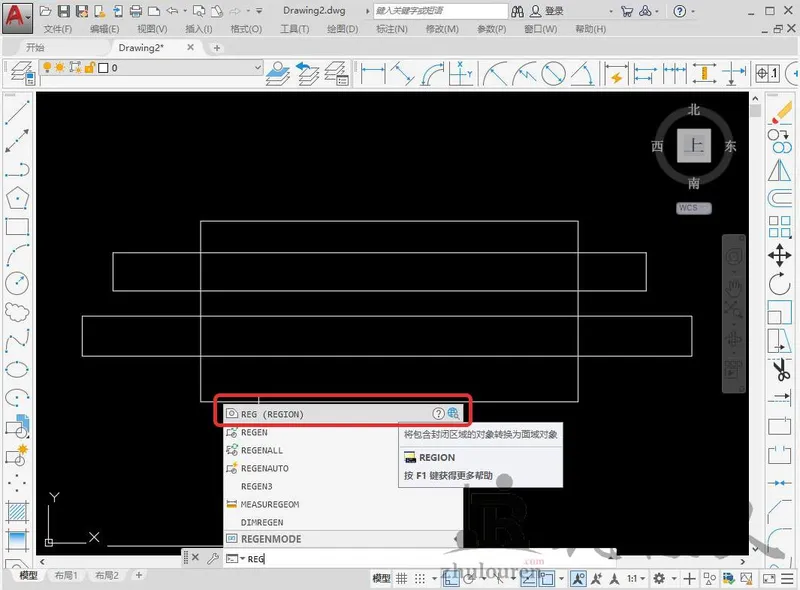Click the Jogged radius dimension icon

pyautogui.click(x=524, y=74)
